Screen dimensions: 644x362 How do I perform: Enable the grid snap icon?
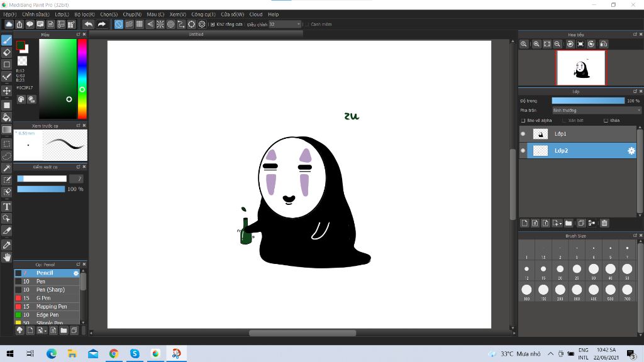(140, 25)
